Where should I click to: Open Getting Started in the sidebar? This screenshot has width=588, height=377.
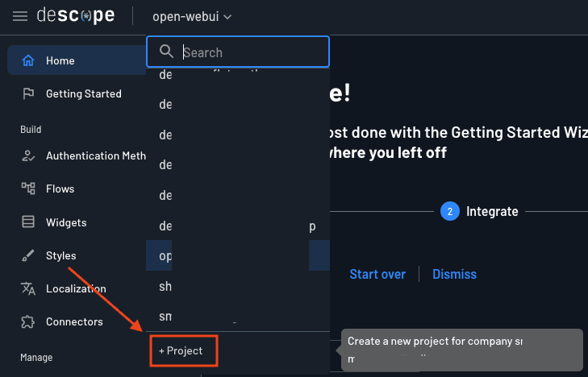point(83,93)
